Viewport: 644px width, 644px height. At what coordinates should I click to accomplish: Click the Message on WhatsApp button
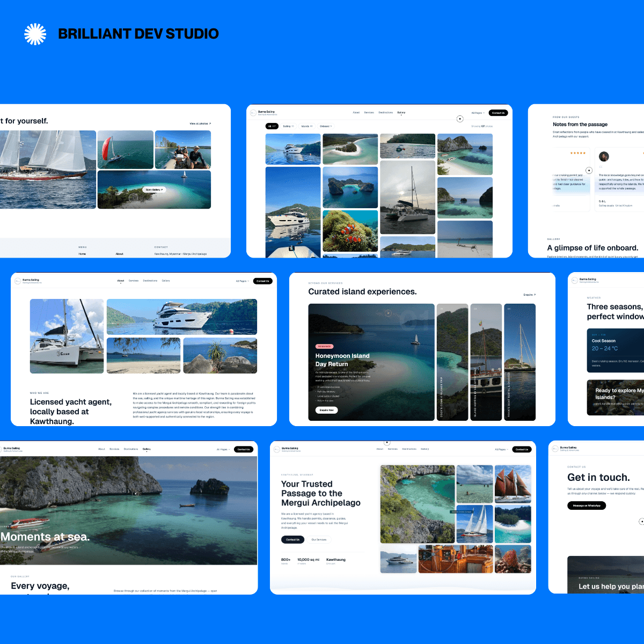pyautogui.click(x=587, y=506)
